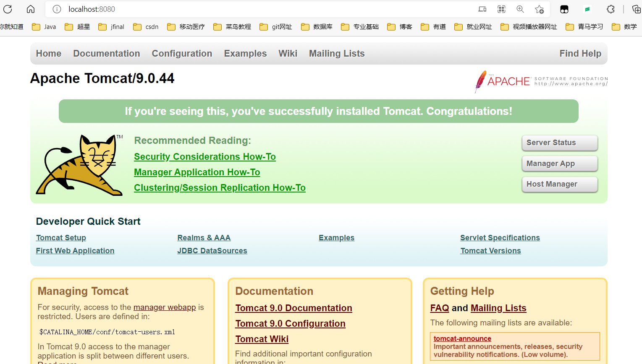This screenshot has height=364, width=642.
Task: Open Mailing Lists link in Getting Help
Action: pyautogui.click(x=498, y=308)
